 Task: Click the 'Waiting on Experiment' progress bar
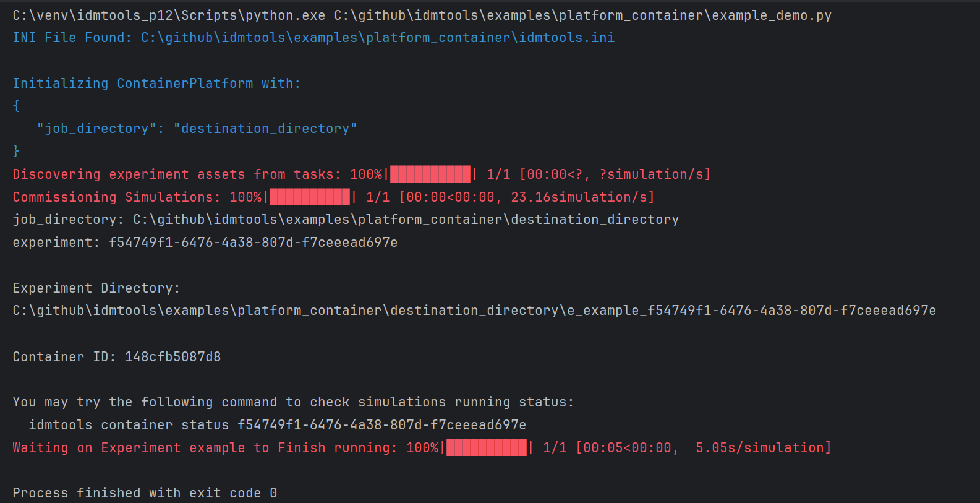coord(487,448)
